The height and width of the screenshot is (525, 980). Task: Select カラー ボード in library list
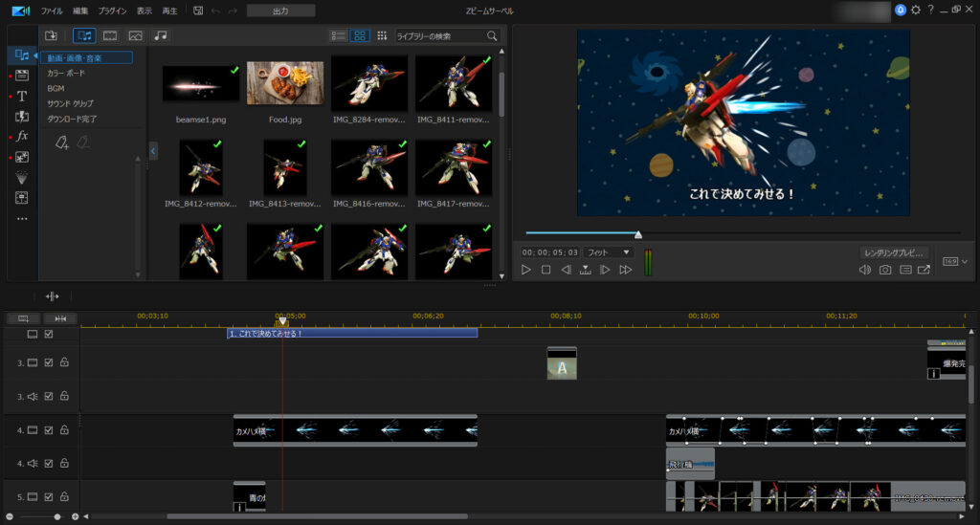66,73
